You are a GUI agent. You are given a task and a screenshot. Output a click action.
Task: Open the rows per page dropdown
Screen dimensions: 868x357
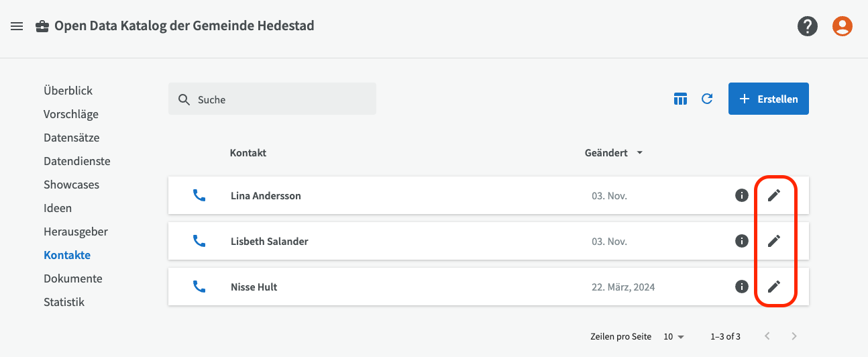(674, 336)
